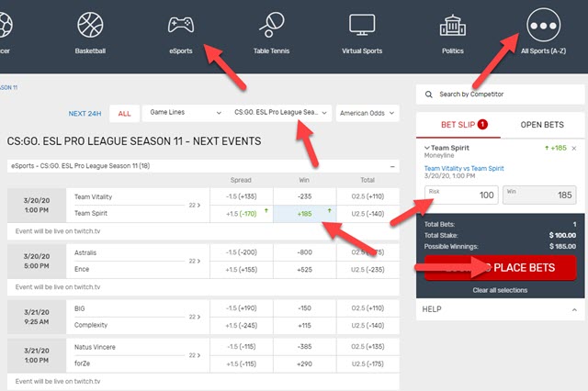588x391 pixels.
Task: Click Clear all selections link
Action: (500, 290)
